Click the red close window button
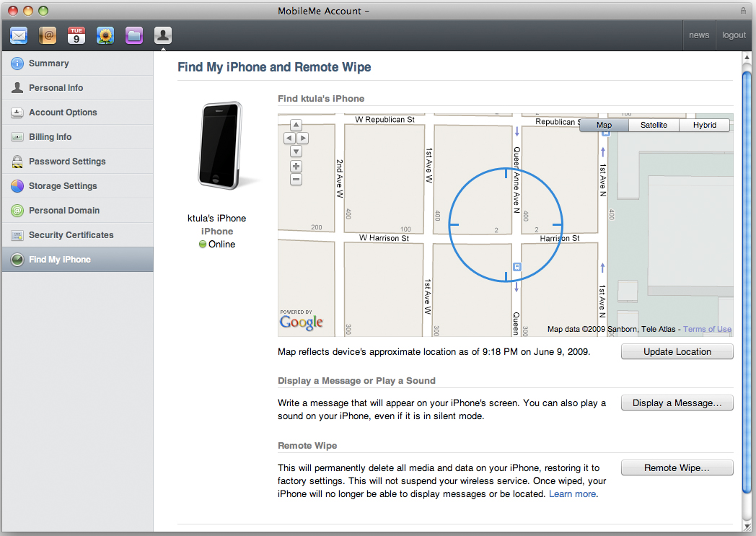This screenshot has height=536, width=756. 13,11
